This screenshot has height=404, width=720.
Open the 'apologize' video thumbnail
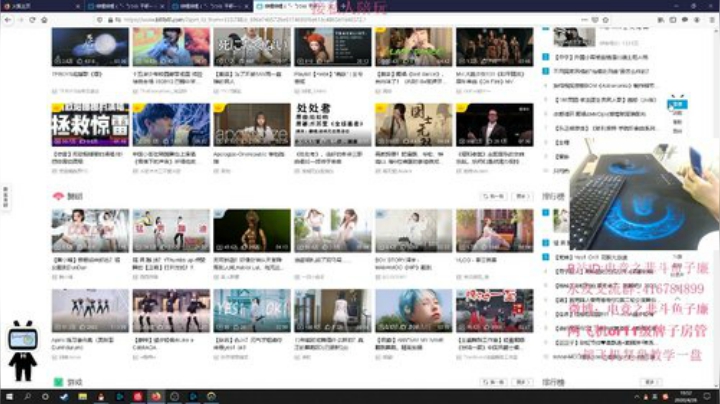(252, 125)
